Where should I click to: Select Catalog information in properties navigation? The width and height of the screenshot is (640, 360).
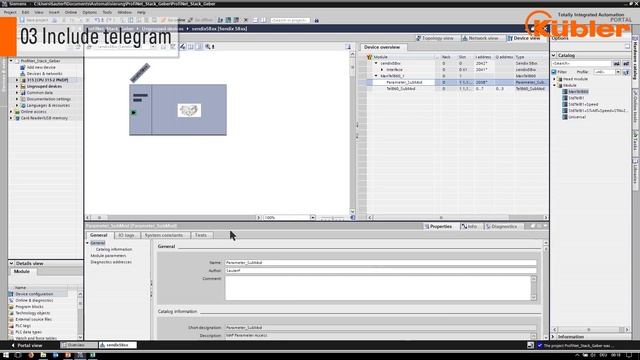[114, 249]
